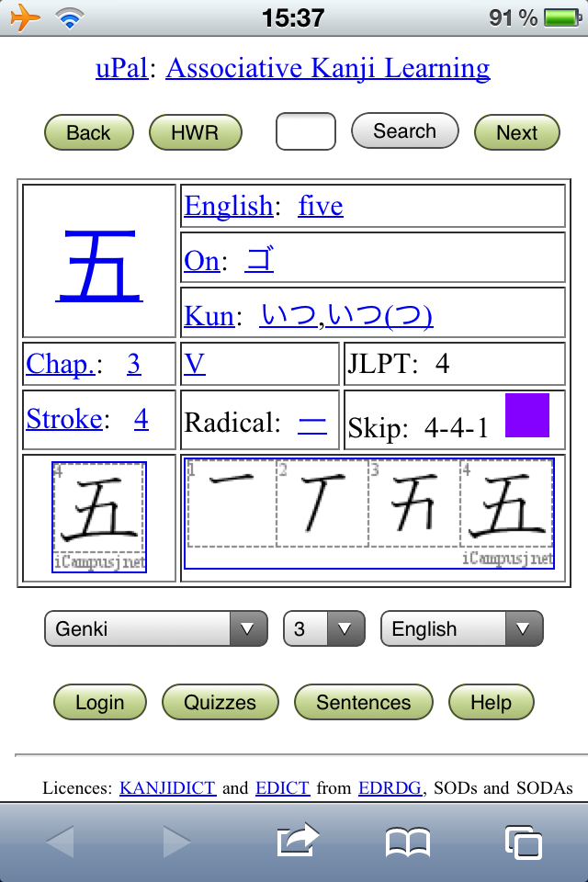The image size is (588, 882).
Task: Click the Skip: 4-4-1 text
Action: click(418, 428)
